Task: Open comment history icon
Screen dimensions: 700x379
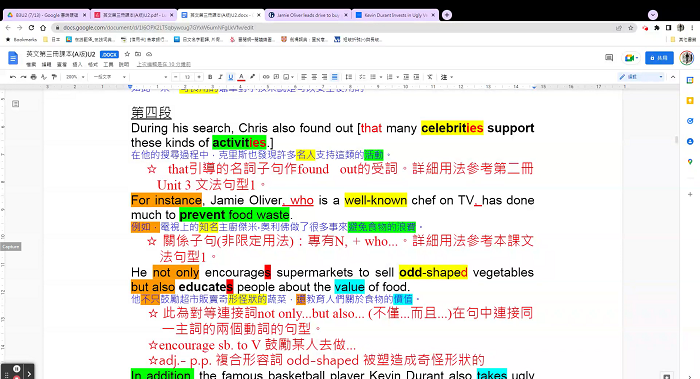Action: 609,58
